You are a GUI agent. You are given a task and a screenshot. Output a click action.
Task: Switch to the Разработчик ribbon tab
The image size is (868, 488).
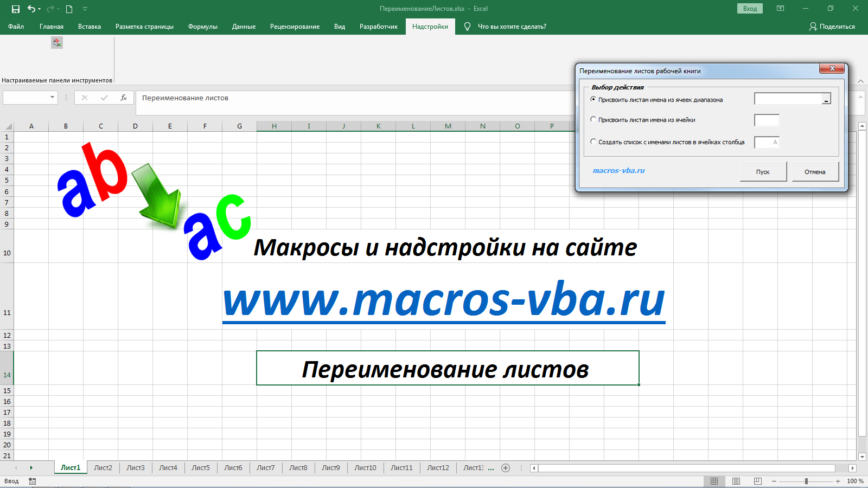click(378, 26)
